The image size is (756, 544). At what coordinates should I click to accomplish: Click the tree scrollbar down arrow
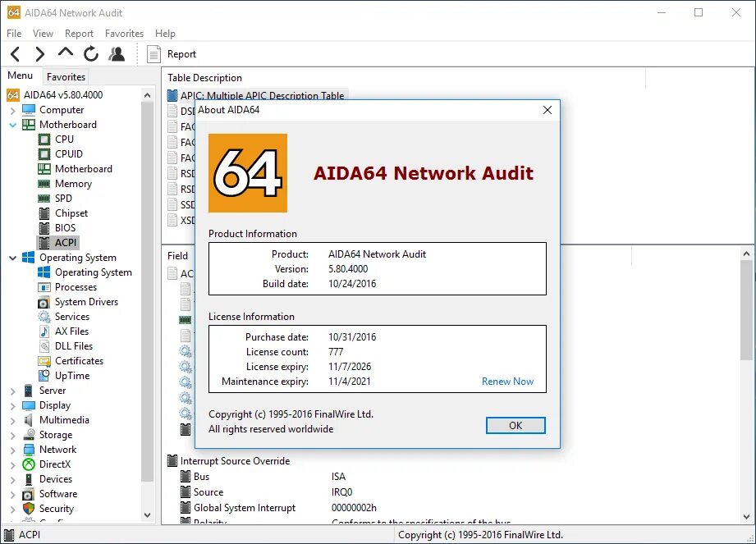coord(148,514)
